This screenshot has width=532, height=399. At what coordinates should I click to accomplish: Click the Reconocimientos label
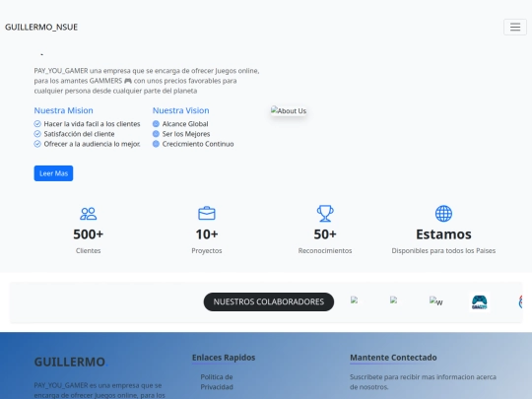(x=325, y=251)
